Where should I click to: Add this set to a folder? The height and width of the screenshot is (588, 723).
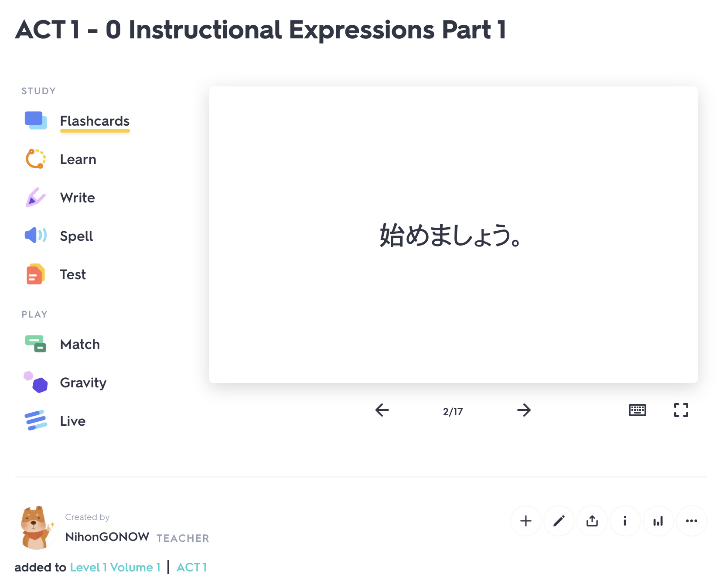click(525, 521)
